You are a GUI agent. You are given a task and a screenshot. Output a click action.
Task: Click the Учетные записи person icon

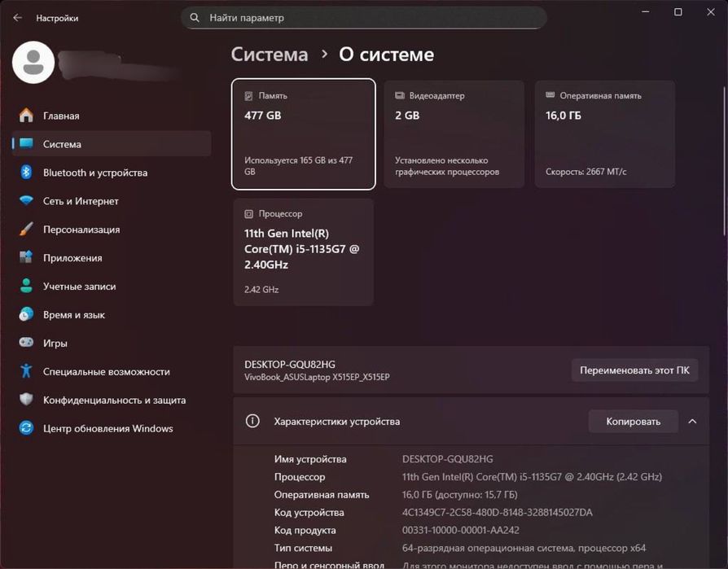click(26, 286)
